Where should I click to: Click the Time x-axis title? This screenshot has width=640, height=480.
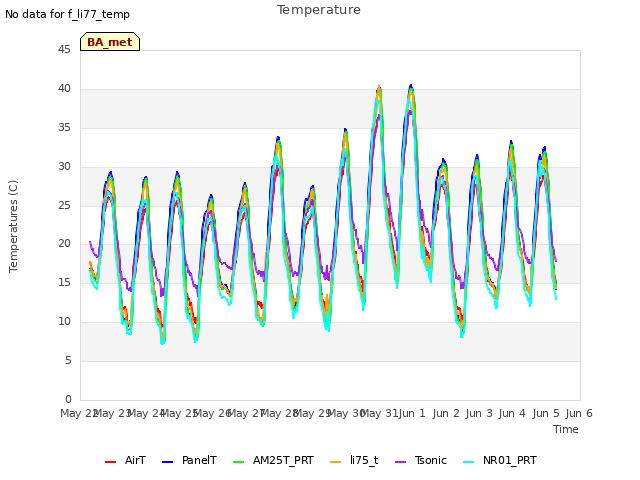click(x=566, y=429)
